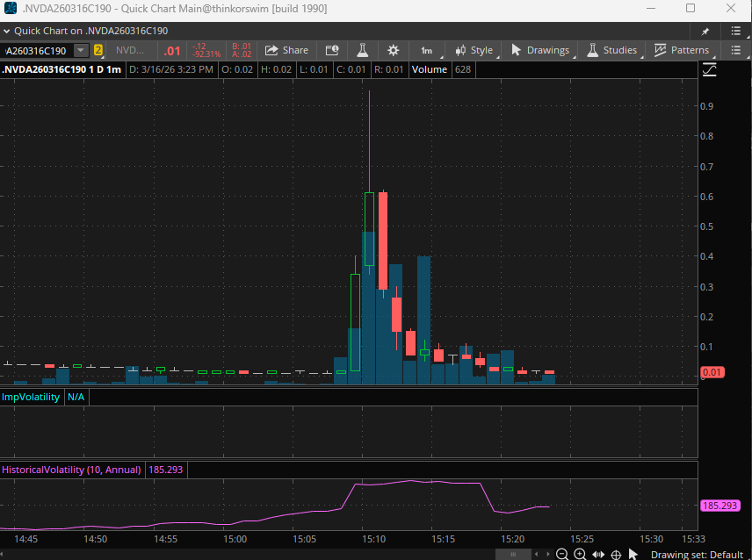The height and width of the screenshot is (560, 752).
Task: Click the bid/ask B:.01 A:.02 readout
Action: point(242,50)
